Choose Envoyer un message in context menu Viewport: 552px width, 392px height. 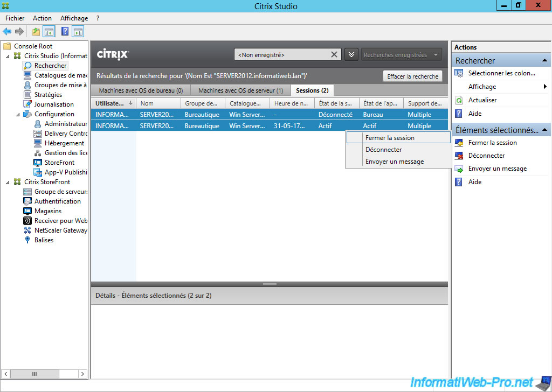tap(398, 162)
